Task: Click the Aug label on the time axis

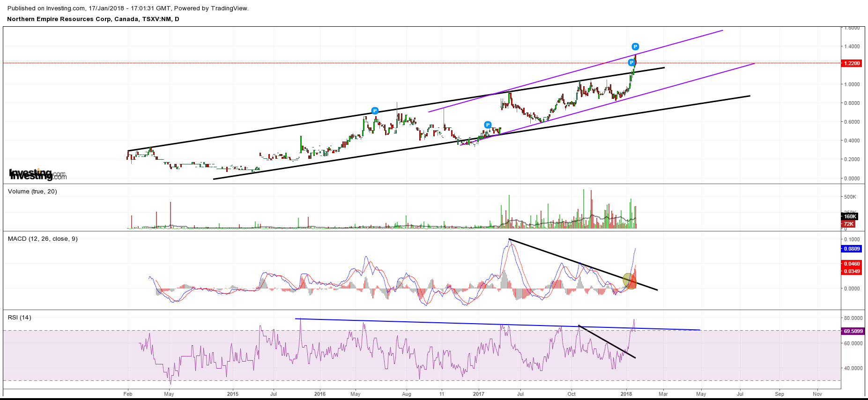Action: coord(407,394)
